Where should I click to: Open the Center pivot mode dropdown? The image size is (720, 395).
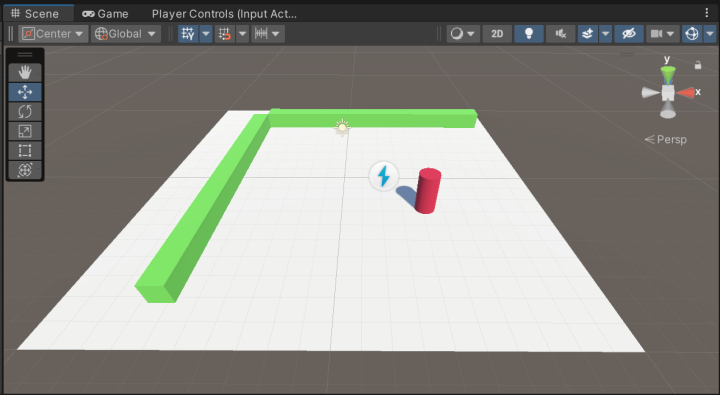[53, 34]
